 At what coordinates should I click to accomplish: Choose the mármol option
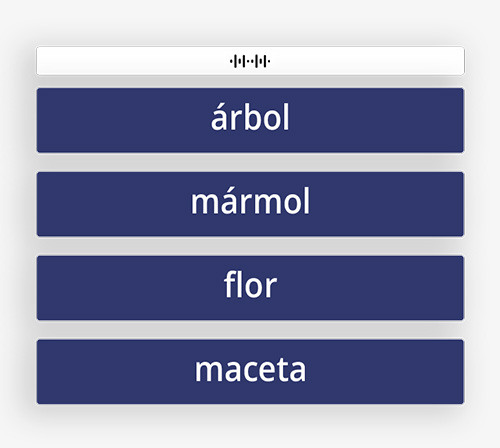(250, 204)
